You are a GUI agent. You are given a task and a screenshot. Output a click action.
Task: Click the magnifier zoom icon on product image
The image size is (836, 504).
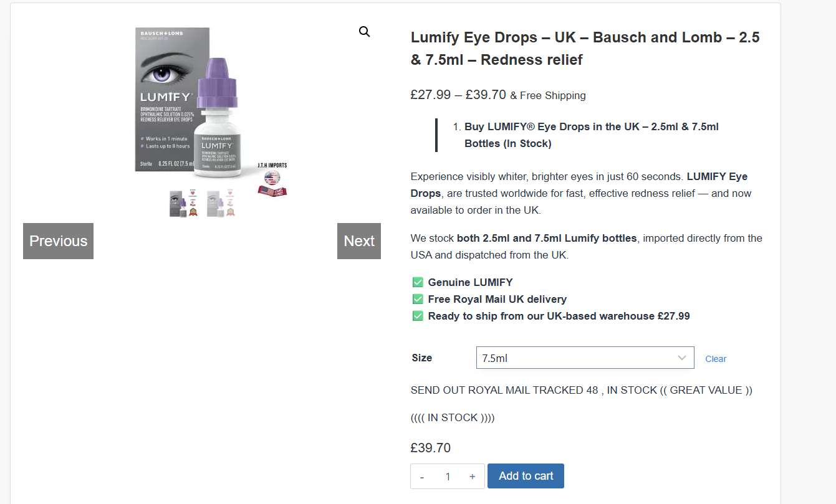(x=365, y=32)
